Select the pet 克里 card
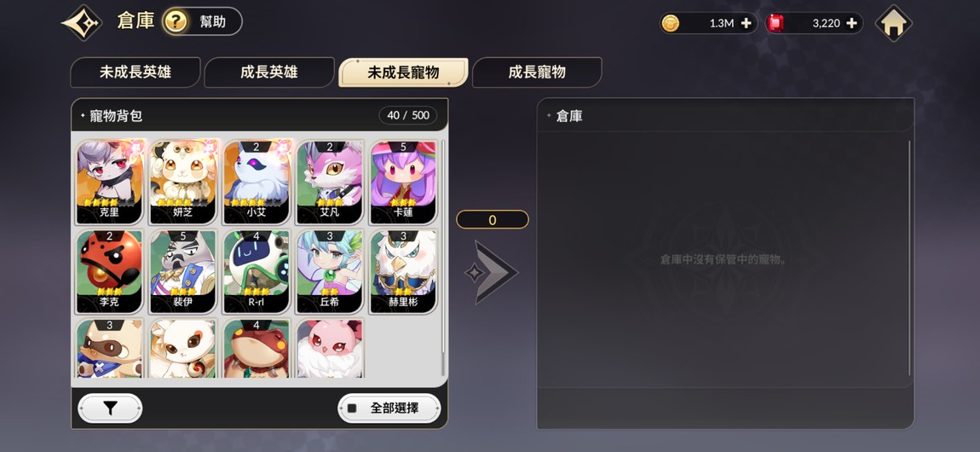The image size is (980, 452). [109, 182]
